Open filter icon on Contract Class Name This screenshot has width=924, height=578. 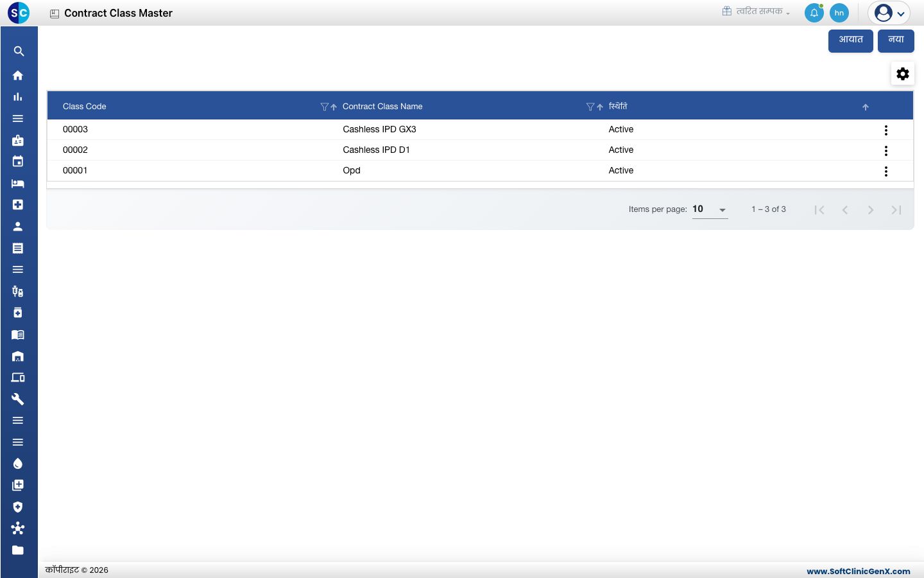tap(590, 107)
